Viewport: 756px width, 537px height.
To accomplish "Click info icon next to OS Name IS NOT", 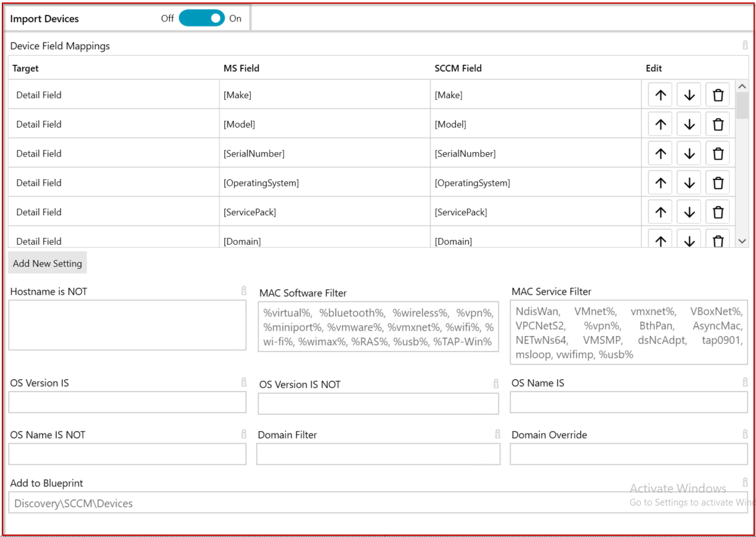I will (243, 434).
